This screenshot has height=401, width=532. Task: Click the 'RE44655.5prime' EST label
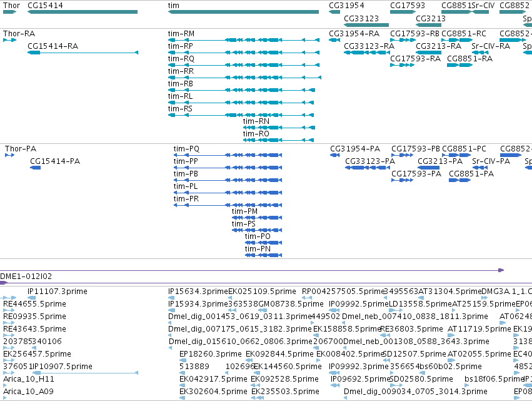tap(34, 304)
